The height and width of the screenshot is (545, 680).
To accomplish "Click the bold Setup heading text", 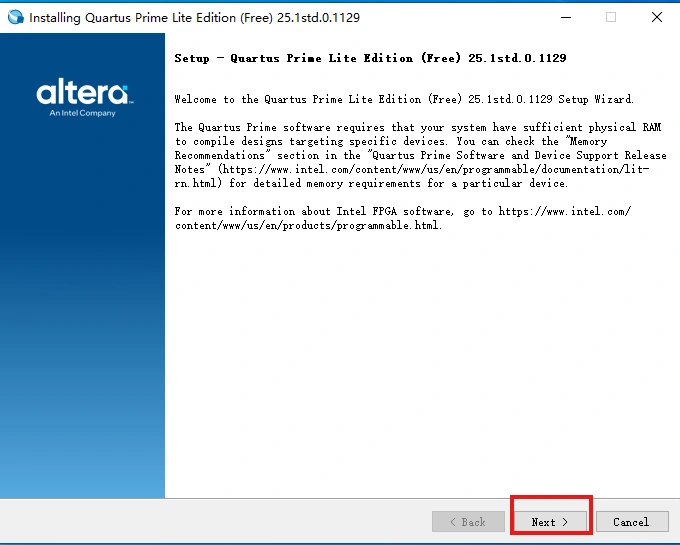I will click(370, 58).
